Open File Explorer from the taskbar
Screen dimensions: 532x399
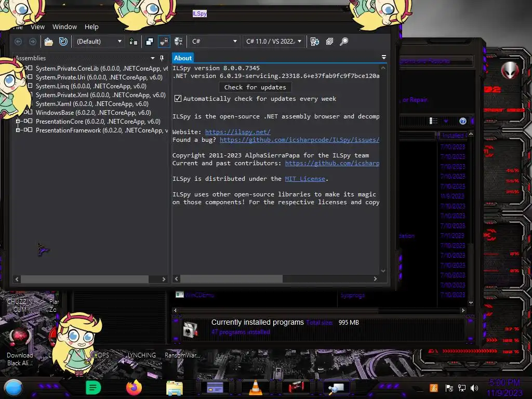pos(175,388)
